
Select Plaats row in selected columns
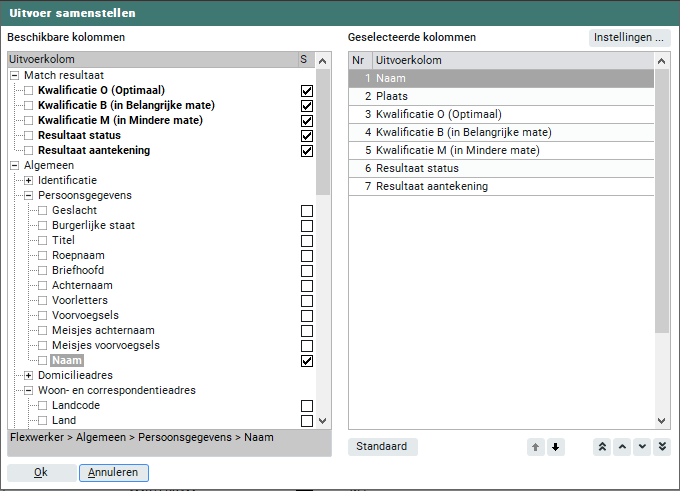501,96
